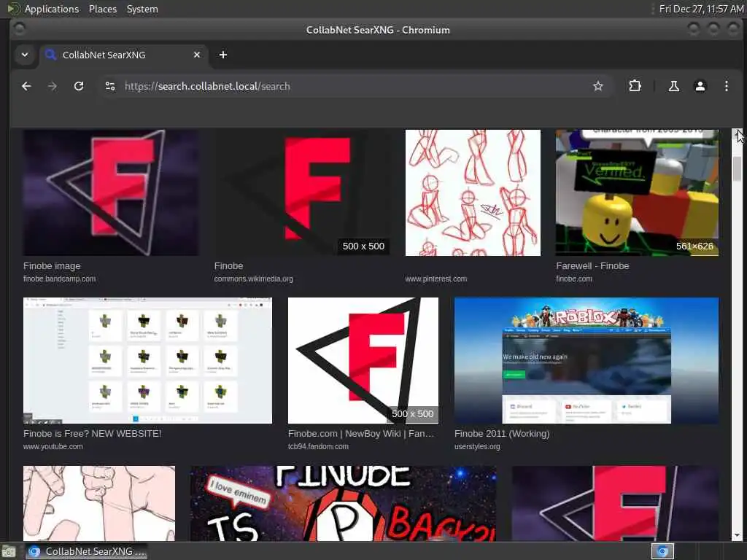Click the commons.wikimedia.org source text
747x560 pixels.
(253, 279)
